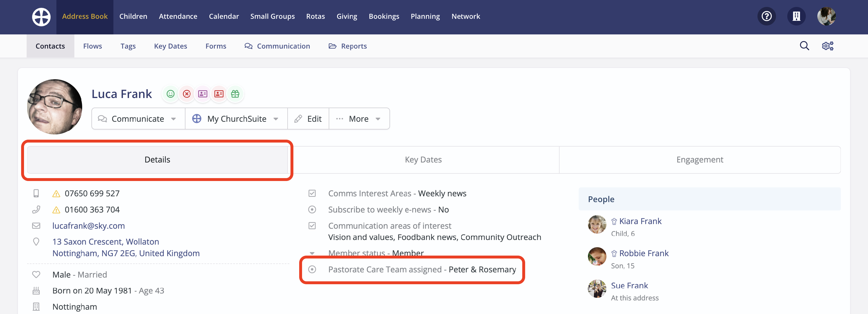Click the lucafrank@sky.com email link
The height and width of the screenshot is (314, 868).
tap(89, 226)
